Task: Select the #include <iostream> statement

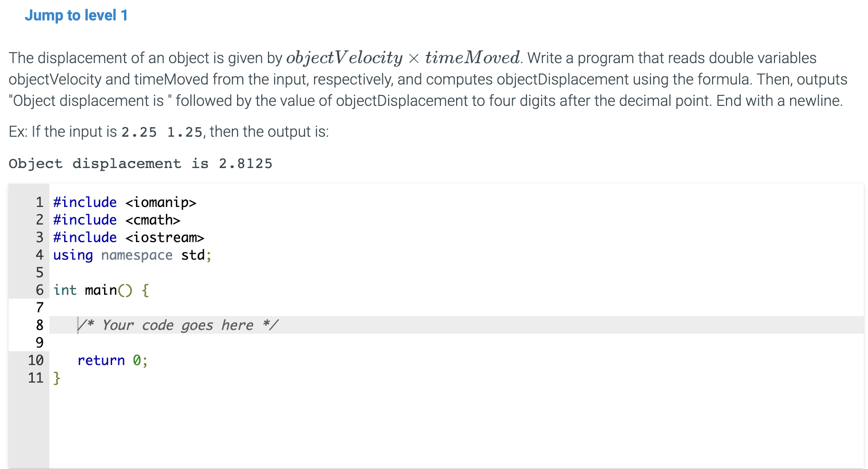Action: coord(128,237)
